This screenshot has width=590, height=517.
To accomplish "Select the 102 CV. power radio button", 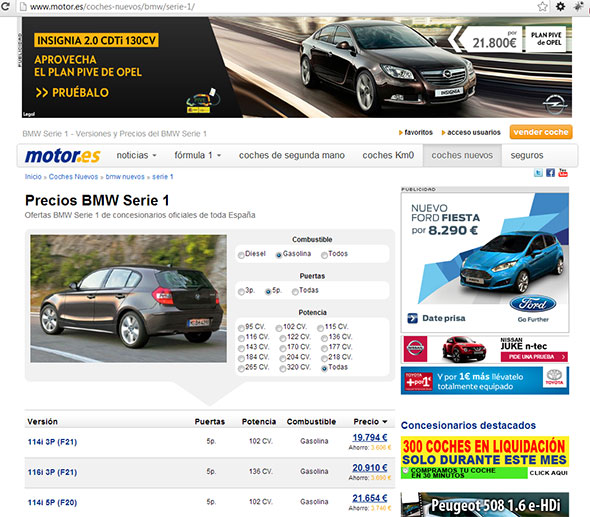I will [x=279, y=328].
